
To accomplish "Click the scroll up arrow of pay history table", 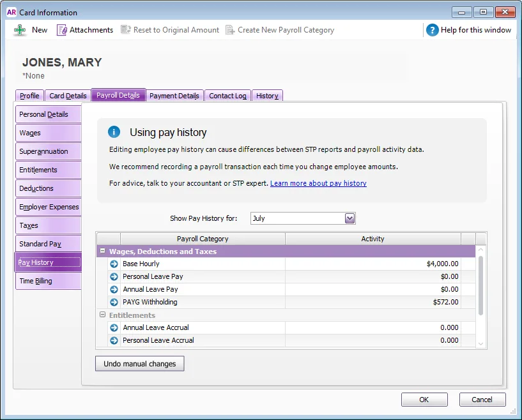I will (480, 250).
